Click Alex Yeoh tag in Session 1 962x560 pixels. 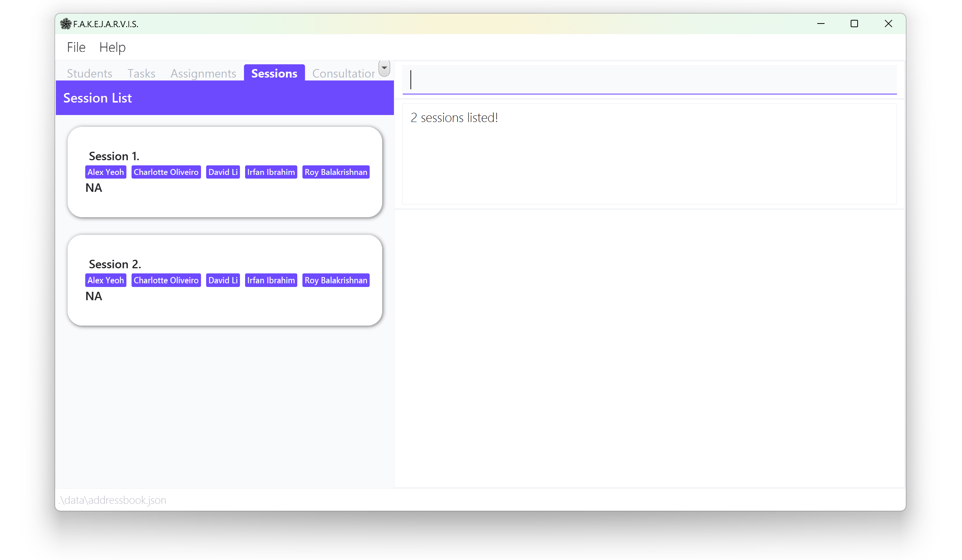pos(106,172)
